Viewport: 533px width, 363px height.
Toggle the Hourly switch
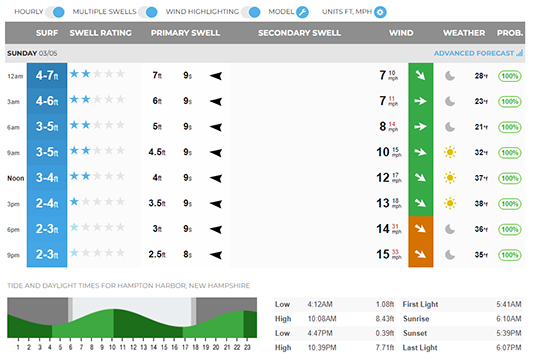55,12
